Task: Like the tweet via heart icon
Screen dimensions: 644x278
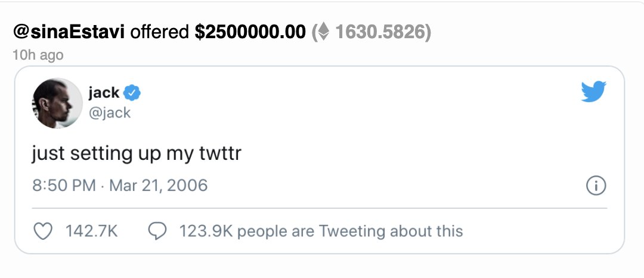Action: click(44, 231)
